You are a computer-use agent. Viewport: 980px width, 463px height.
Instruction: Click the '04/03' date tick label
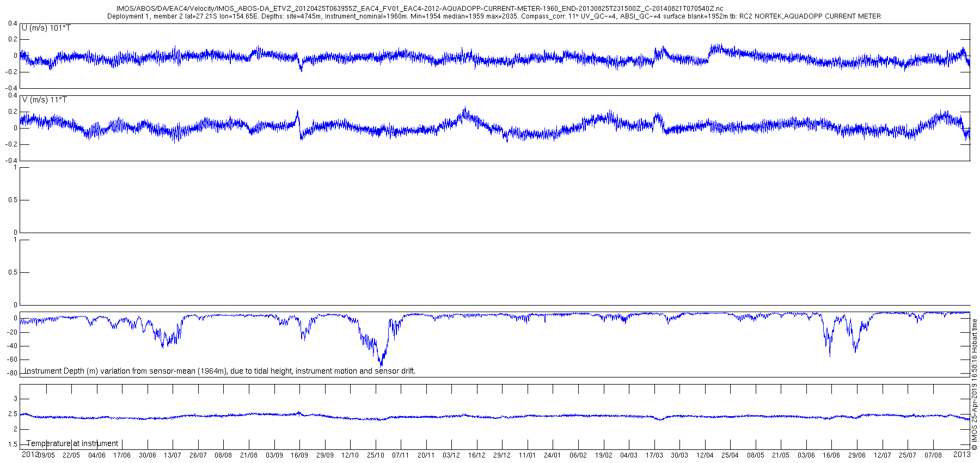point(629,455)
